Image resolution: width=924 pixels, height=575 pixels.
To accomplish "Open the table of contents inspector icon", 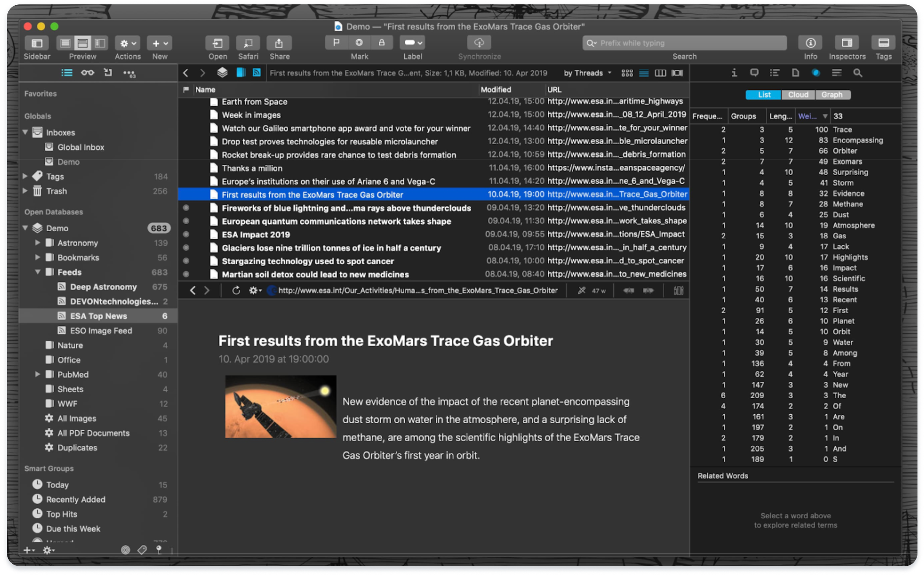I will (x=774, y=73).
